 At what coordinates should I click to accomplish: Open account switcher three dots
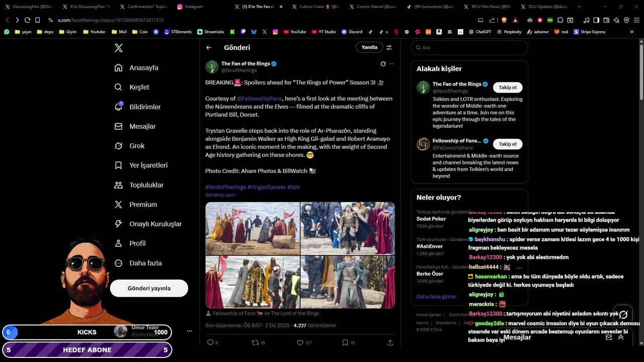click(190, 331)
